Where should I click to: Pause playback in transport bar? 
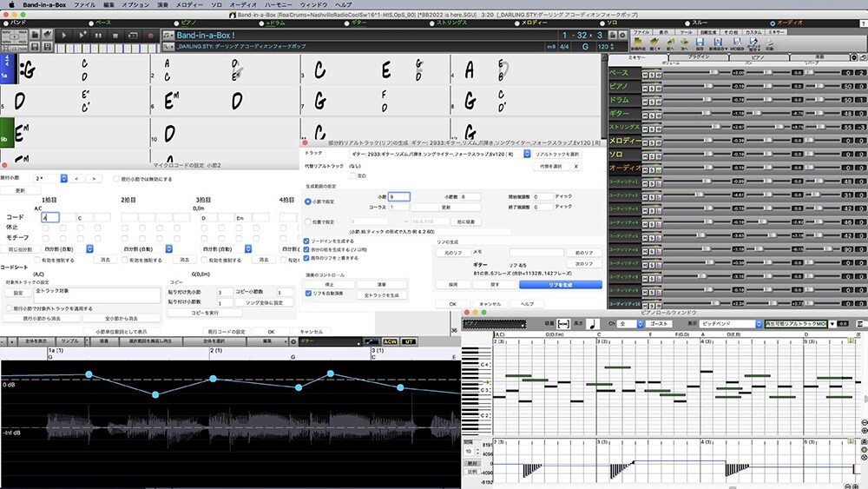point(99,35)
